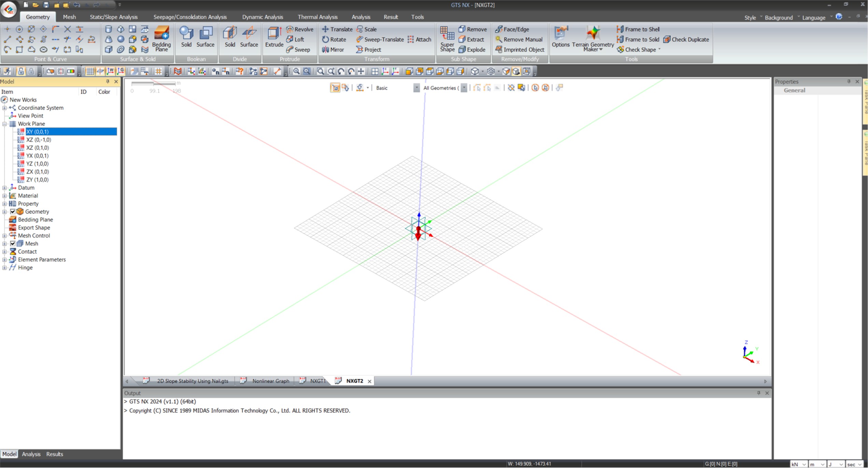Click the Project tool
Image resolution: width=868 pixels, height=468 pixels.
(369, 50)
